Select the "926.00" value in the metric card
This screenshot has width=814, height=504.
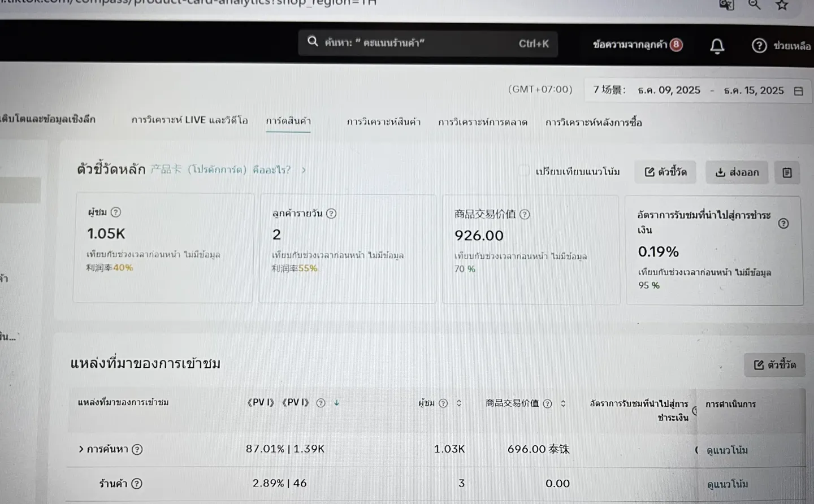point(479,235)
